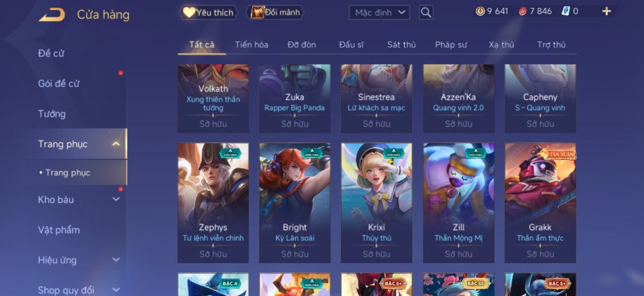
Task: Open the search magnifier icon
Action: pyautogui.click(x=426, y=12)
